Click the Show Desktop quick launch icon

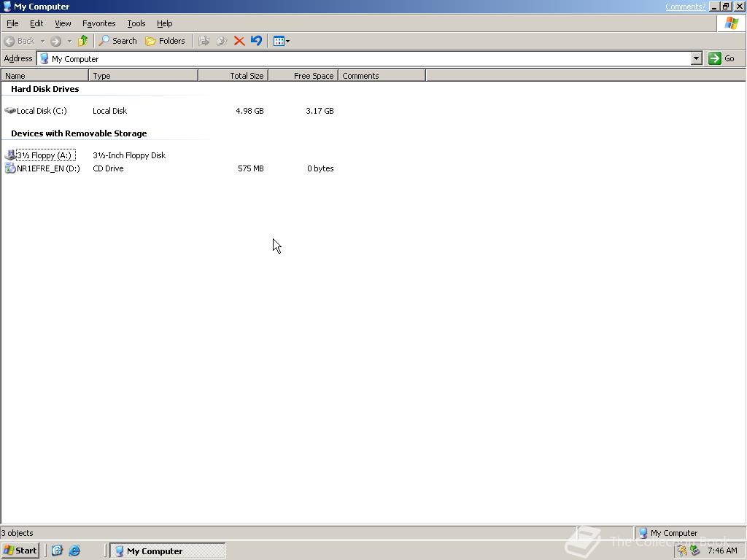tap(57, 551)
